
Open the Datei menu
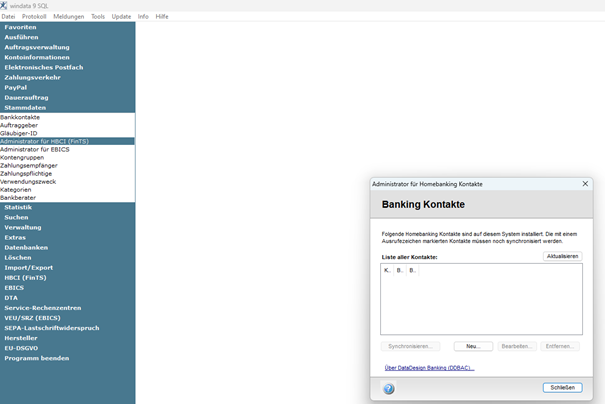pos(8,17)
